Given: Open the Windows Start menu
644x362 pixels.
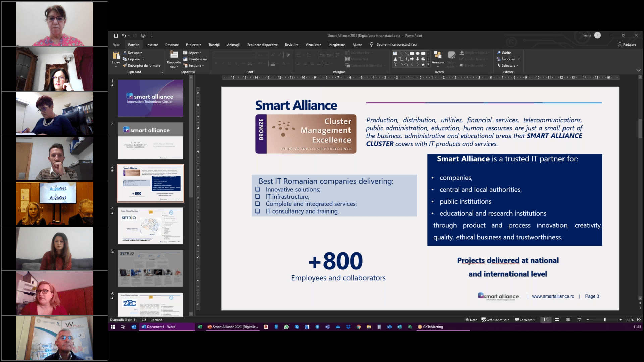Looking at the screenshot, I should [x=113, y=327].
